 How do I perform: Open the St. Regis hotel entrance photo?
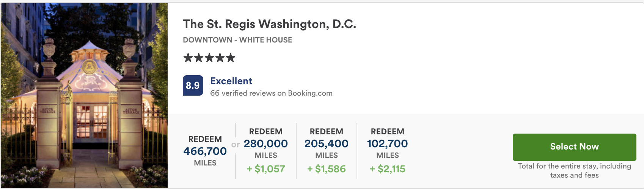point(84,96)
